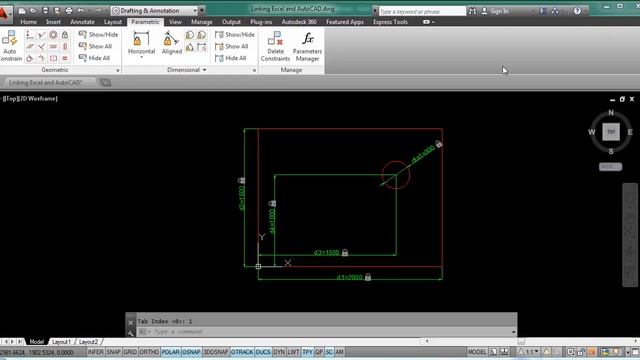Toggle 3DOSNAP in status bar
The image size is (640, 360).
point(216,352)
